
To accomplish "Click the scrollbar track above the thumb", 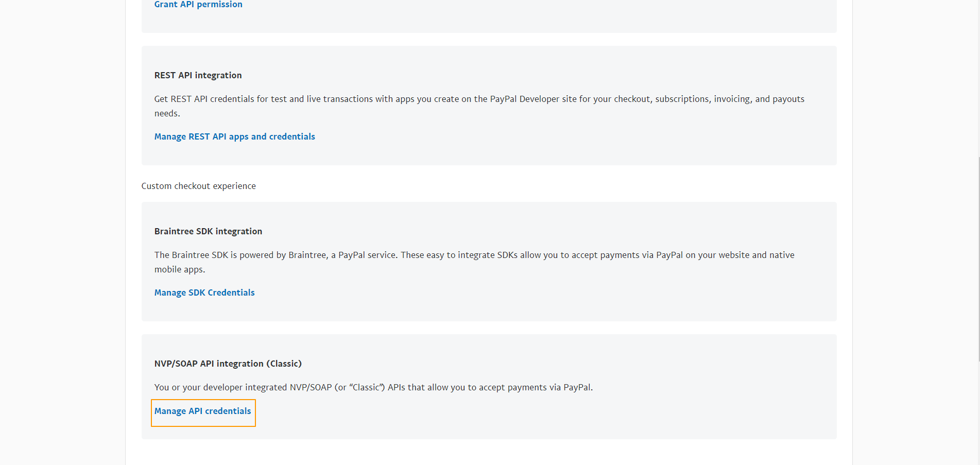I will tap(978, 77).
